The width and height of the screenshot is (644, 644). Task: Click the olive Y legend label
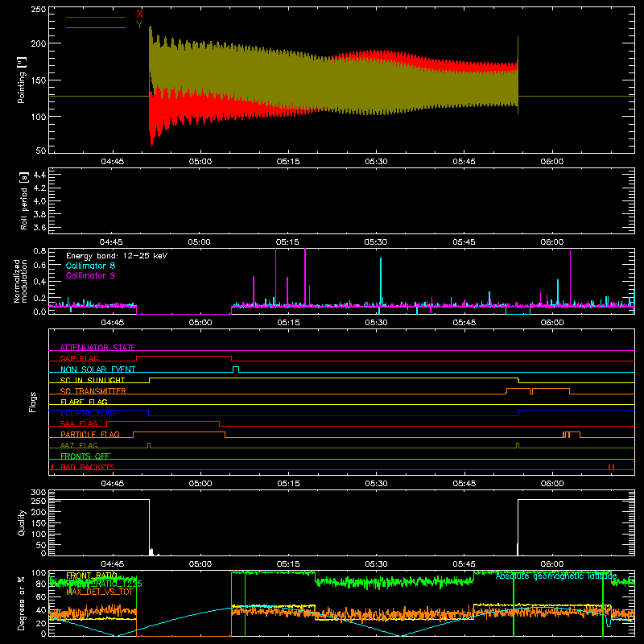139,25
